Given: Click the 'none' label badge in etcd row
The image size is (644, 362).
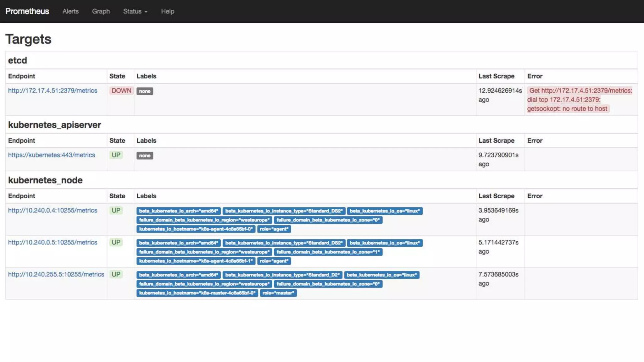Looking at the screenshot, I should point(145,91).
